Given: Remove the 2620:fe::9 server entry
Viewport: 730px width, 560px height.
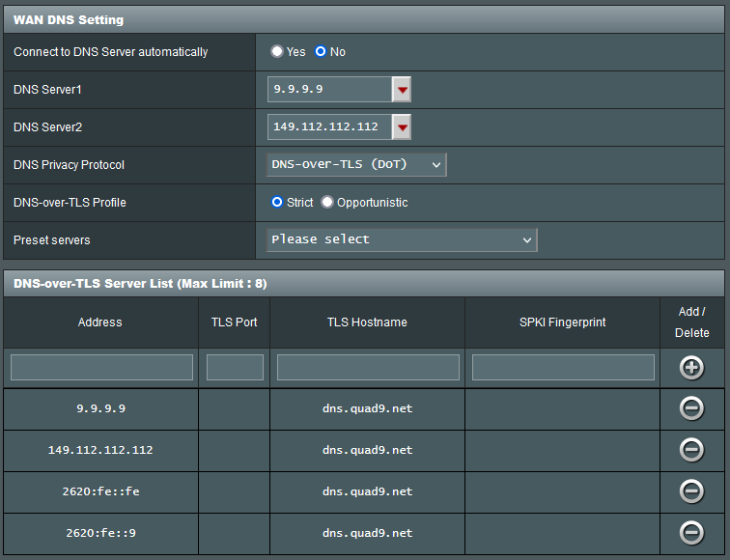Looking at the screenshot, I should click(x=691, y=533).
